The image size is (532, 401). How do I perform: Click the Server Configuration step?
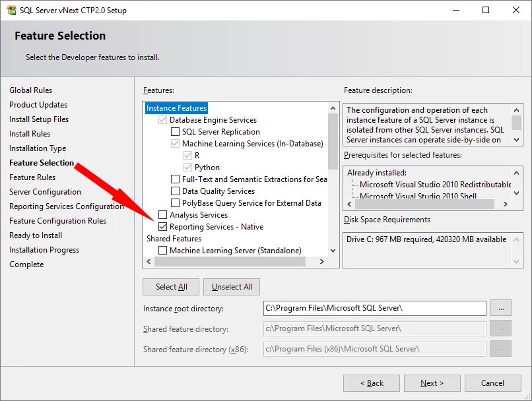tap(45, 192)
